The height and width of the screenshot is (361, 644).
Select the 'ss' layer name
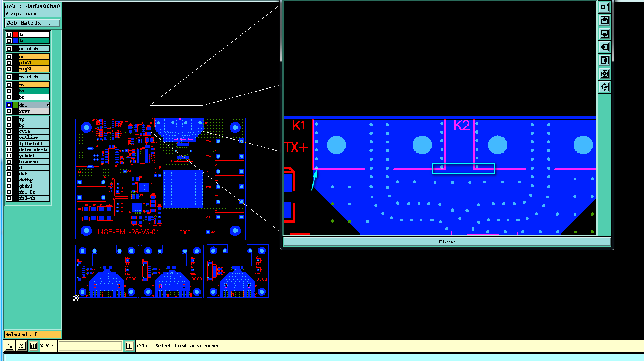pyautogui.click(x=34, y=85)
